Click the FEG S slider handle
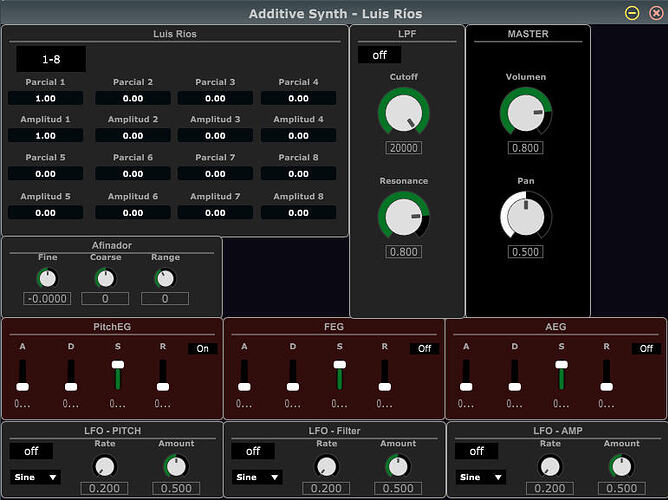Viewport: 668px width, 500px height. click(x=340, y=365)
